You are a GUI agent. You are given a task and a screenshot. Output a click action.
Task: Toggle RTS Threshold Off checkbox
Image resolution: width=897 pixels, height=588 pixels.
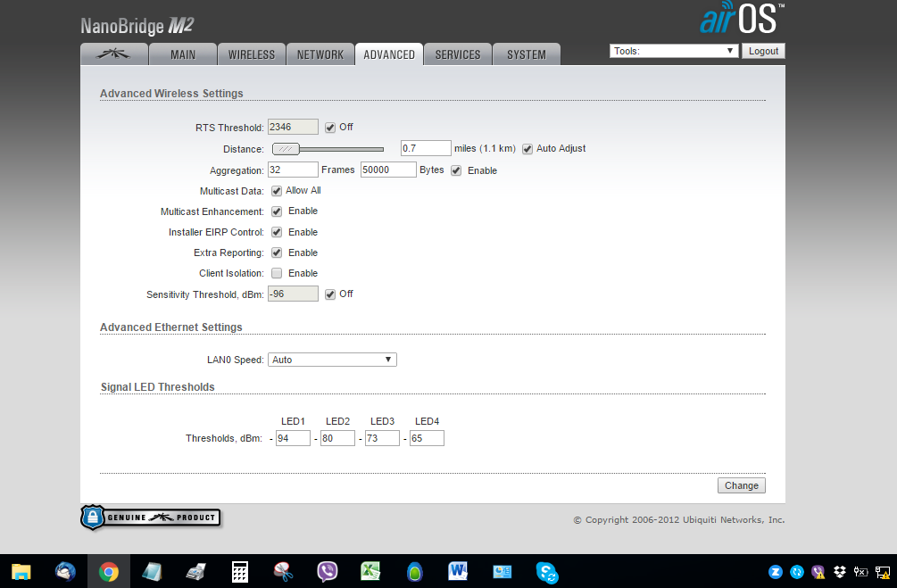pyautogui.click(x=330, y=128)
